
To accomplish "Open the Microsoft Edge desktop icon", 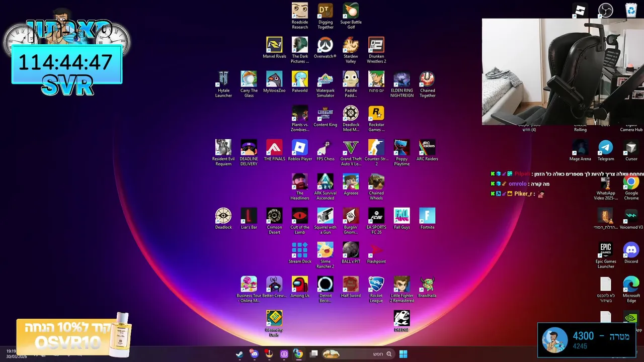I will (631, 284).
